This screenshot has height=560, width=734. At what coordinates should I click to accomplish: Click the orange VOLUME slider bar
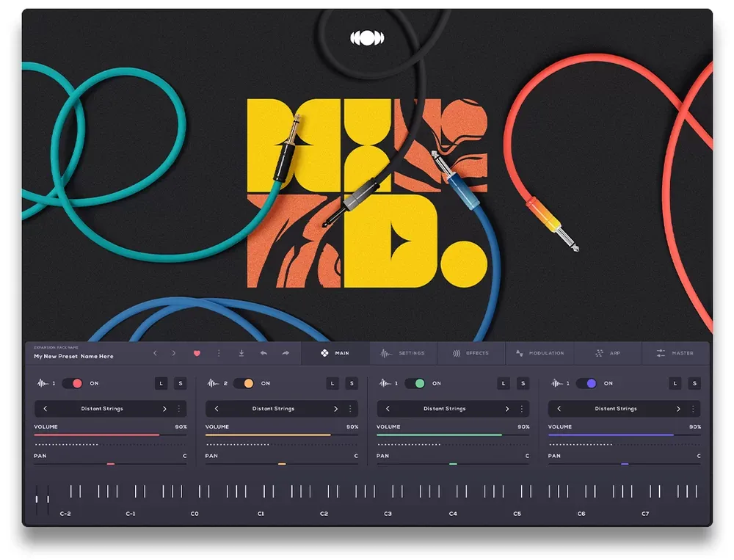pos(282,435)
